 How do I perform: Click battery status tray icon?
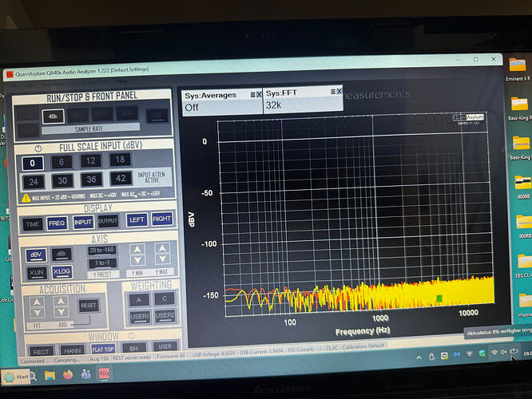coord(514,351)
